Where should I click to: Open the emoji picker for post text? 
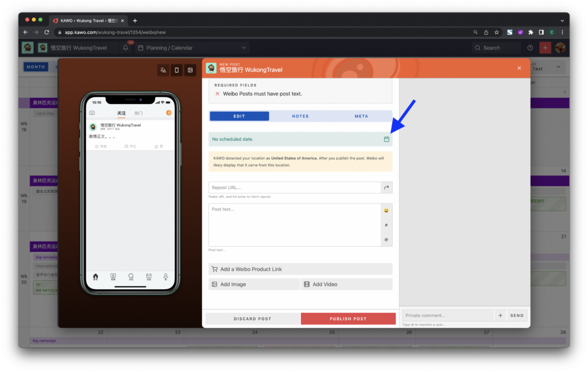386,210
